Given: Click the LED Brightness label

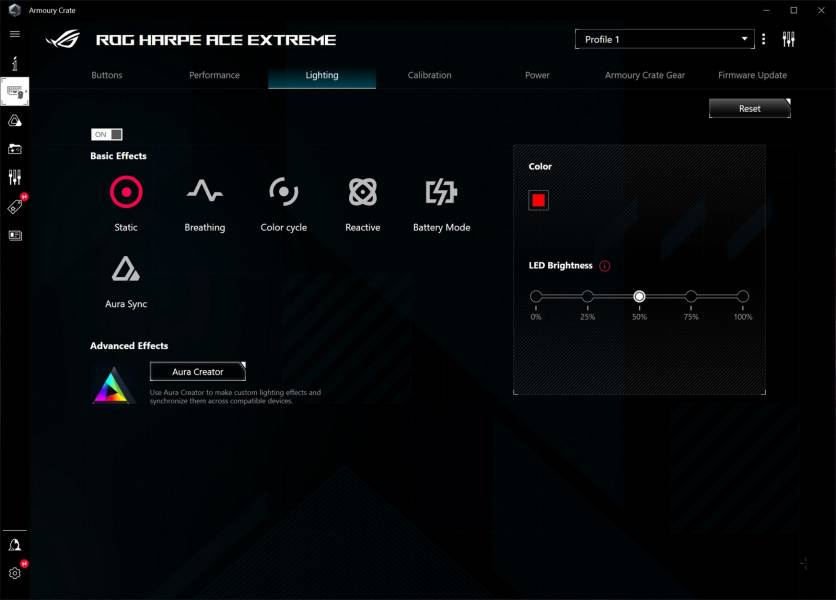Looking at the screenshot, I should [560, 266].
